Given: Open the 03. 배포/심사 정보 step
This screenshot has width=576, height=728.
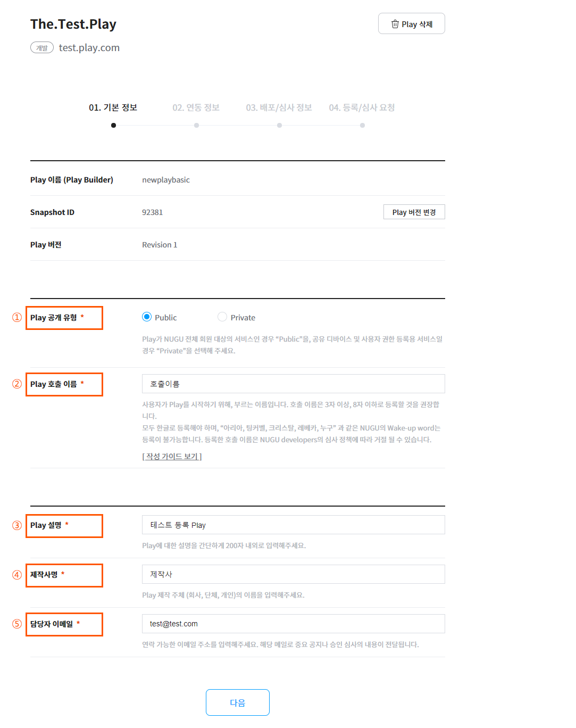Looking at the screenshot, I should (x=279, y=108).
